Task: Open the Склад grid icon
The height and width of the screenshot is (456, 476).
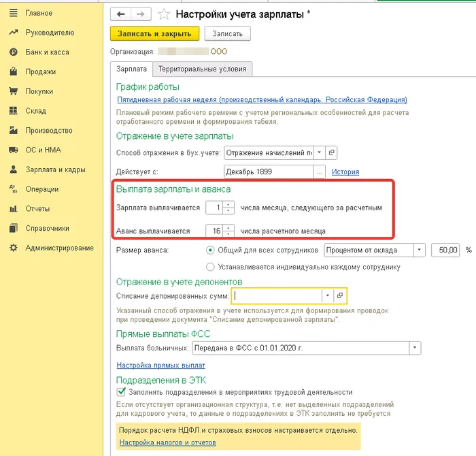Action: tap(13, 110)
